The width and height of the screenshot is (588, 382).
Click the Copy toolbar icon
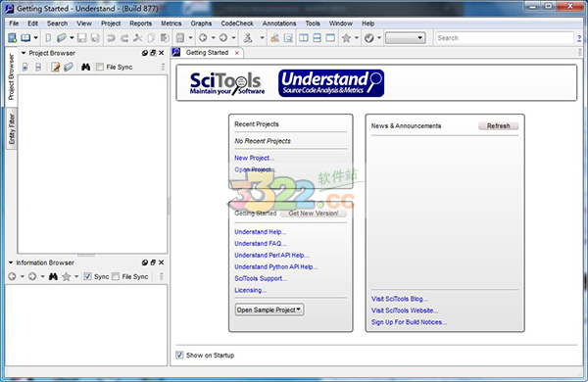pos(151,38)
